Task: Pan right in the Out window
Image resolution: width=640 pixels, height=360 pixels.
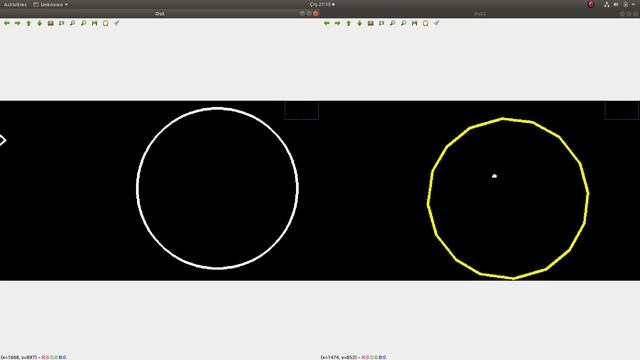Action: [x=18, y=23]
